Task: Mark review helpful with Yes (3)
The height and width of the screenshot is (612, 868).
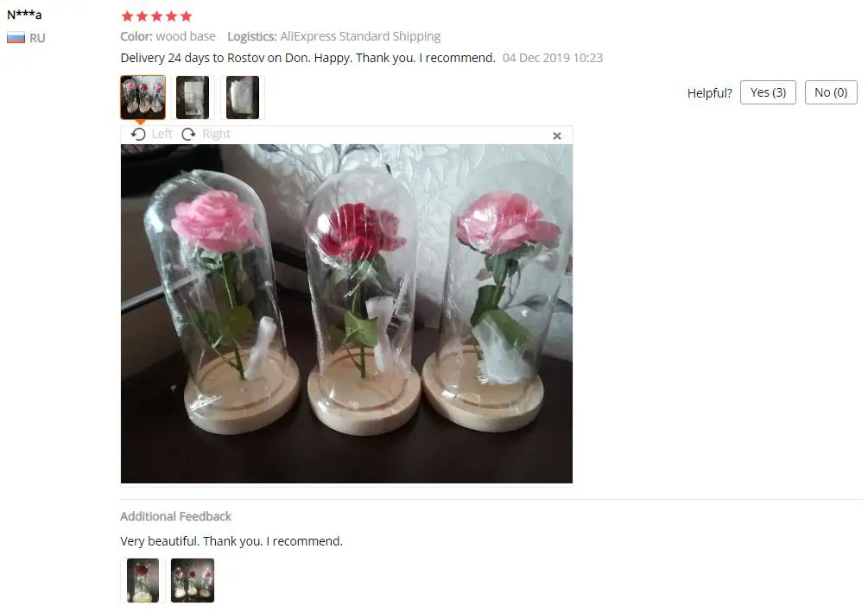Action: click(768, 92)
